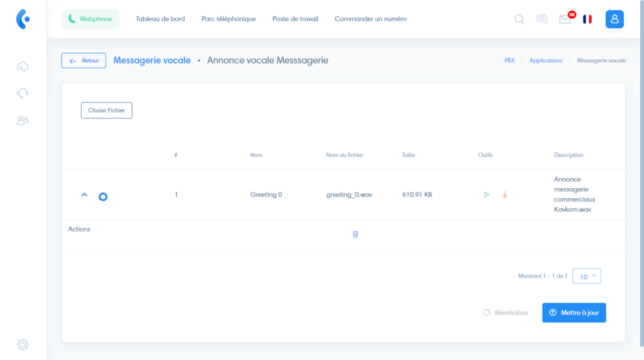Click the Kavkom logo in the sidebar
The image size is (644, 360).
(23, 19)
